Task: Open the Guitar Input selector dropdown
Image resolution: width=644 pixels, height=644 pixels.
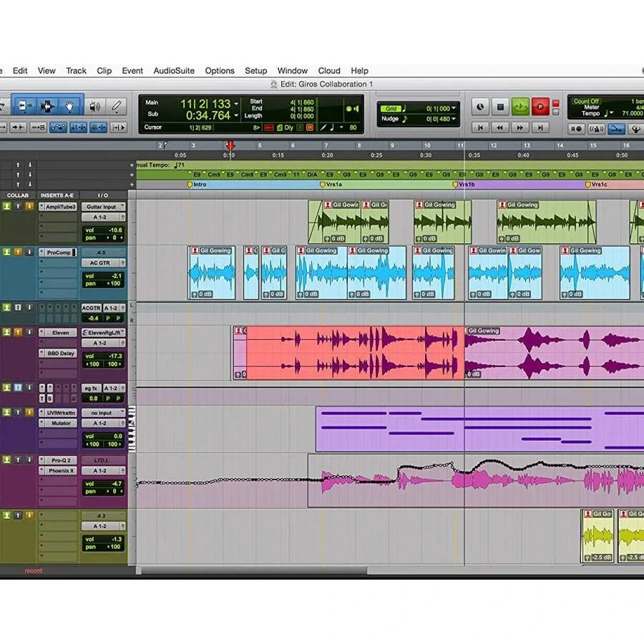Action: click(103, 207)
